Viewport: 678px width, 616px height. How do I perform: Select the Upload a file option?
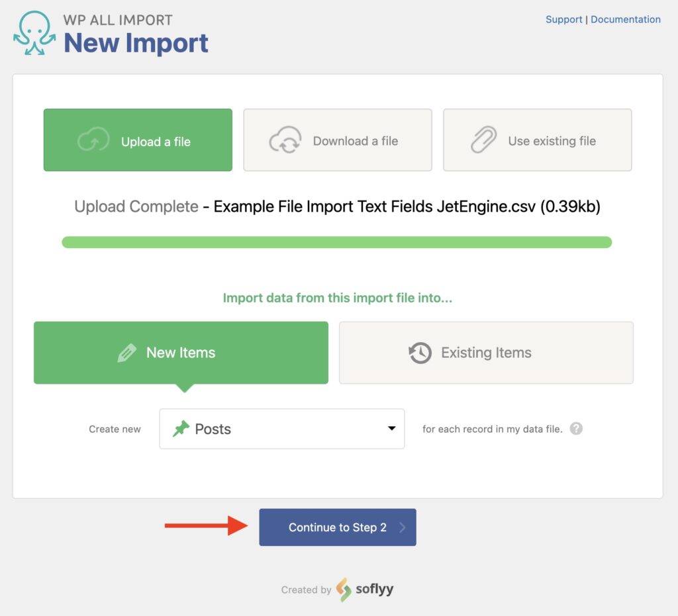pos(137,140)
